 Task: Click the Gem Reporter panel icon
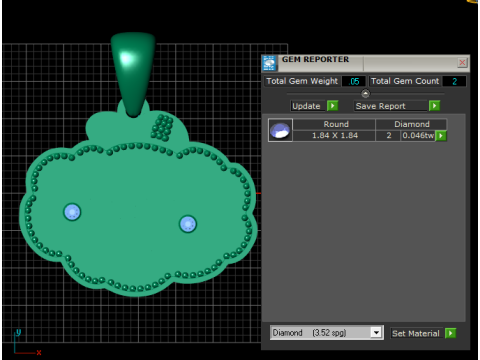coord(269,63)
